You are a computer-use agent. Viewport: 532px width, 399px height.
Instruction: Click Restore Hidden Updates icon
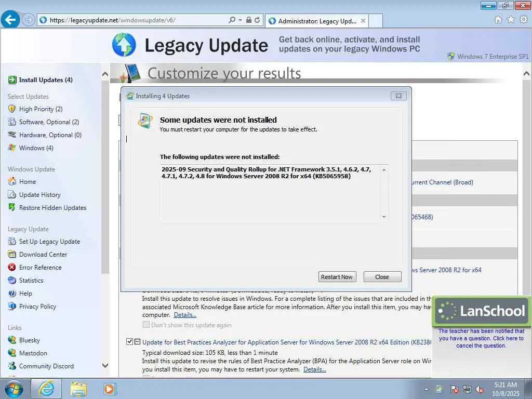12,207
